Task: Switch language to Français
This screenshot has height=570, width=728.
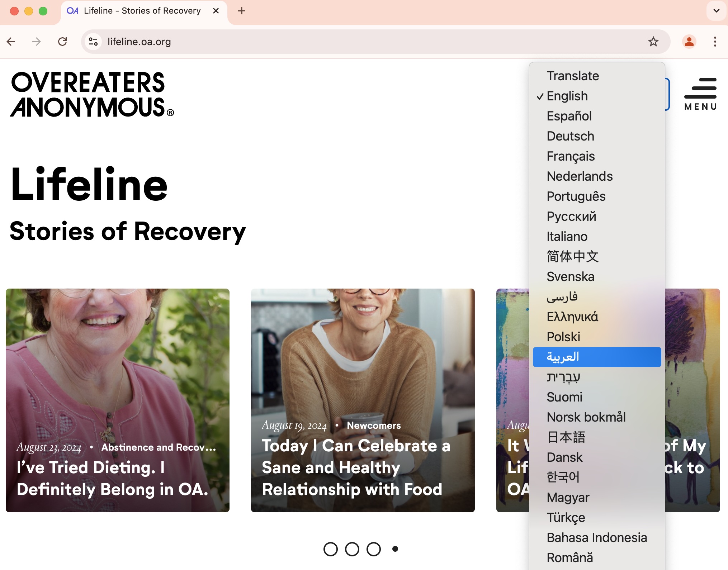Action: coord(570,156)
